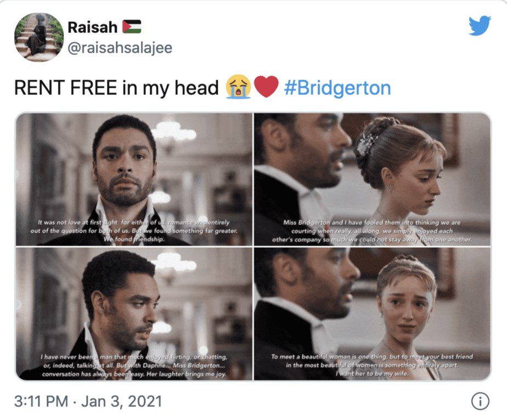
Task: Open image with 'Miss Bridgerton and I' caption
Action: [x=372, y=179]
